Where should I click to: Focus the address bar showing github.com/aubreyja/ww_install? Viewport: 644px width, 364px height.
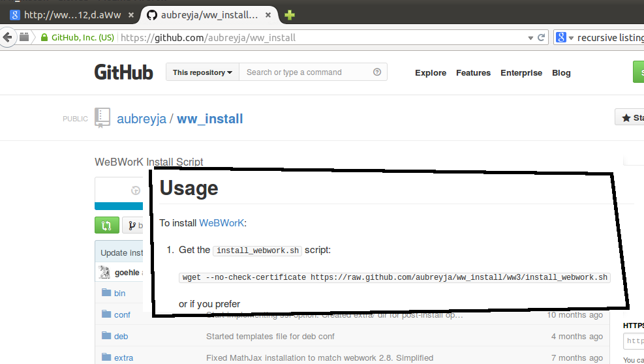[320, 37]
